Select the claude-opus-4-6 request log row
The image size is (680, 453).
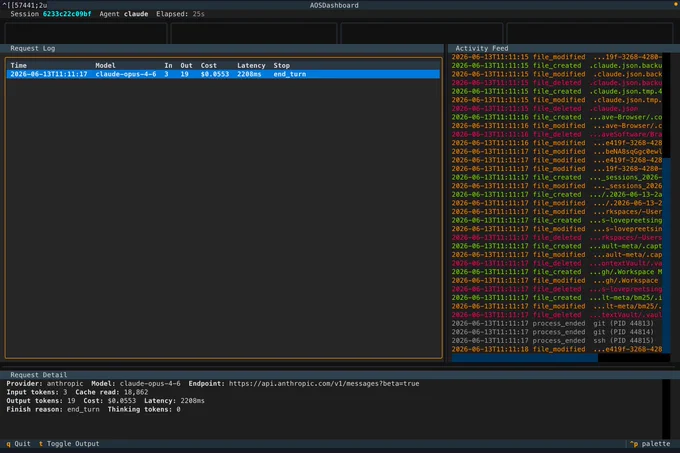(x=223, y=74)
